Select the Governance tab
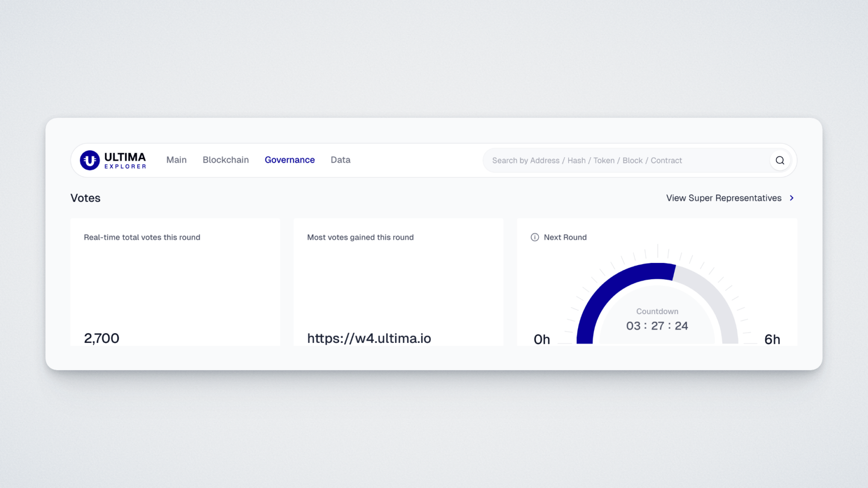The height and width of the screenshot is (488, 868). [289, 160]
